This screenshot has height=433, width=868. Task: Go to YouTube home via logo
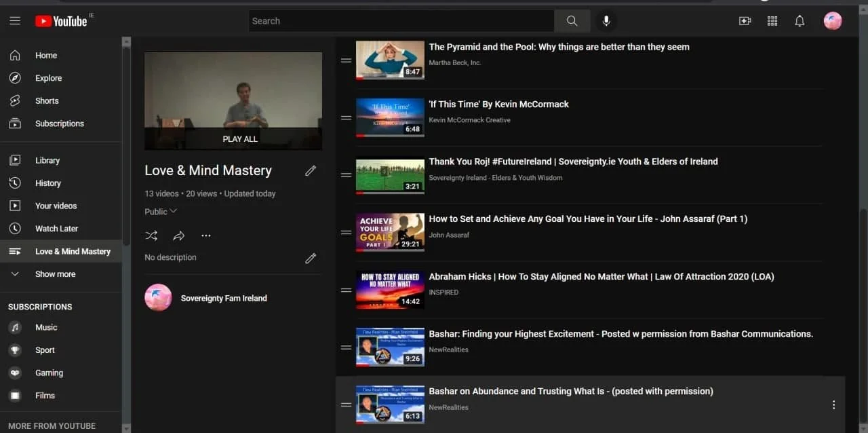coord(61,21)
